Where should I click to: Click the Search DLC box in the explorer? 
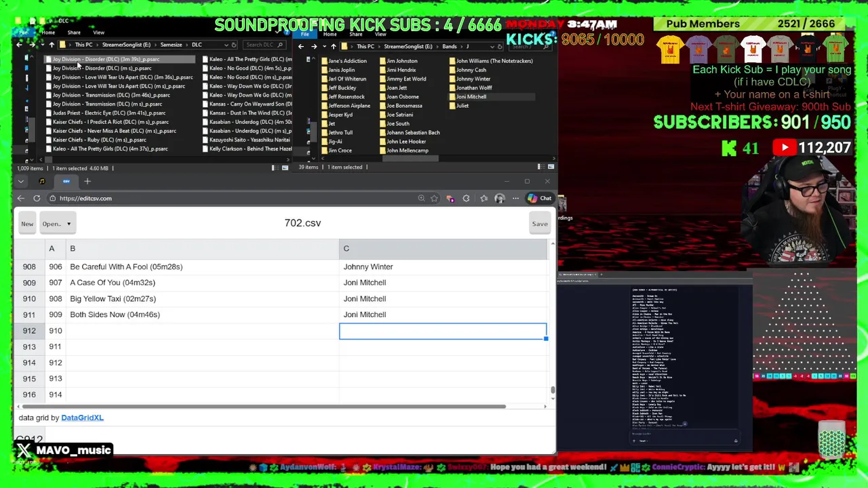(263, 45)
